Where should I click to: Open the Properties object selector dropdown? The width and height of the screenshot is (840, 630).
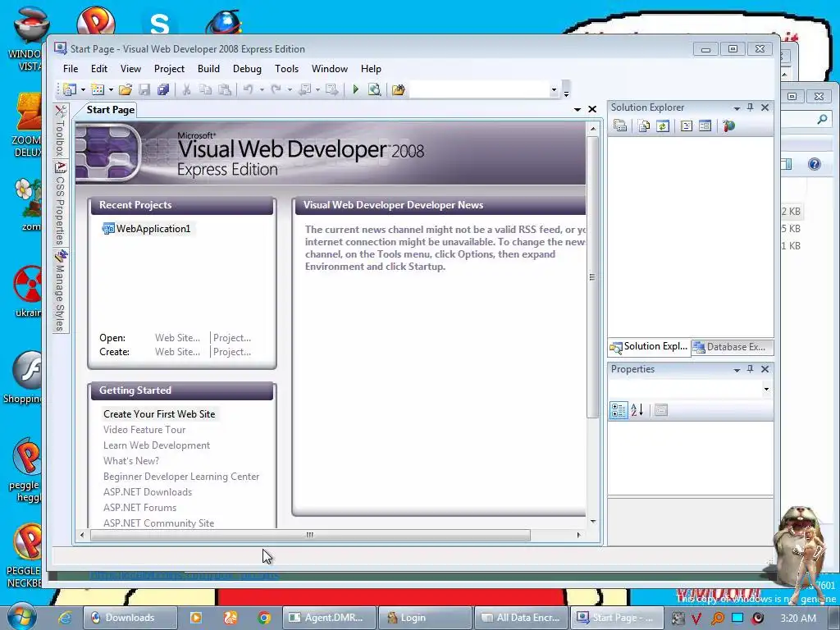point(767,390)
